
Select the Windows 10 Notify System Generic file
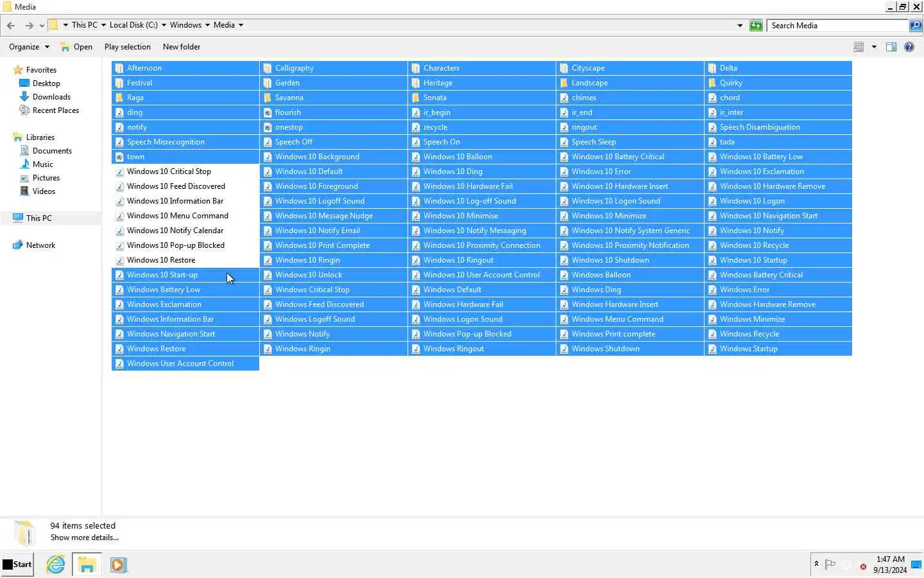tap(630, 231)
